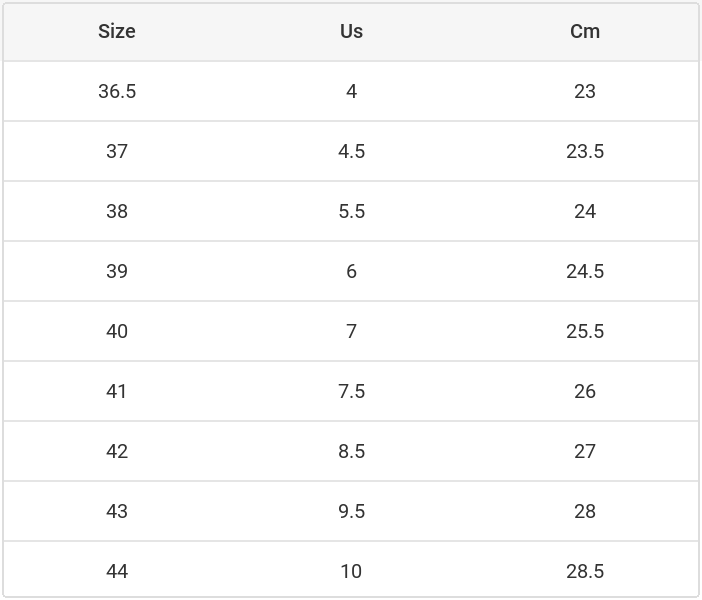Viewport: 702px width, 600px height.
Task: Click the US 7.5 value
Action: point(351,391)
